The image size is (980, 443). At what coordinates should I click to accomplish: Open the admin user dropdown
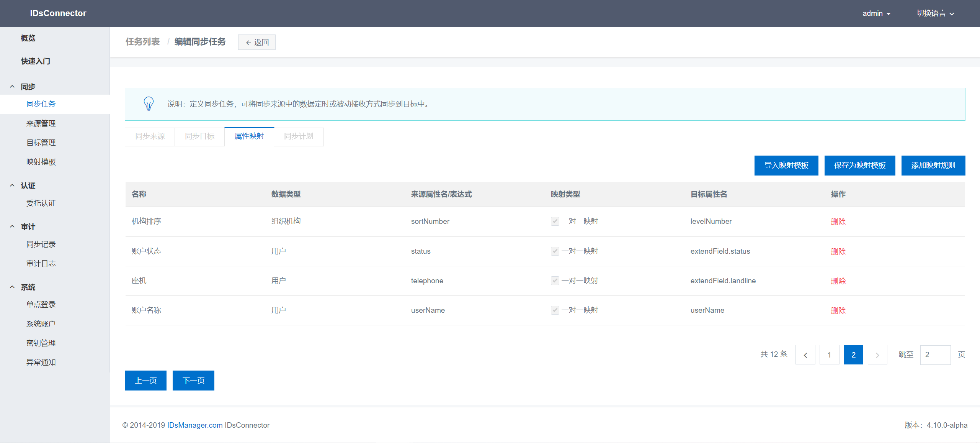pyautogui.click(x=876, y=13)
